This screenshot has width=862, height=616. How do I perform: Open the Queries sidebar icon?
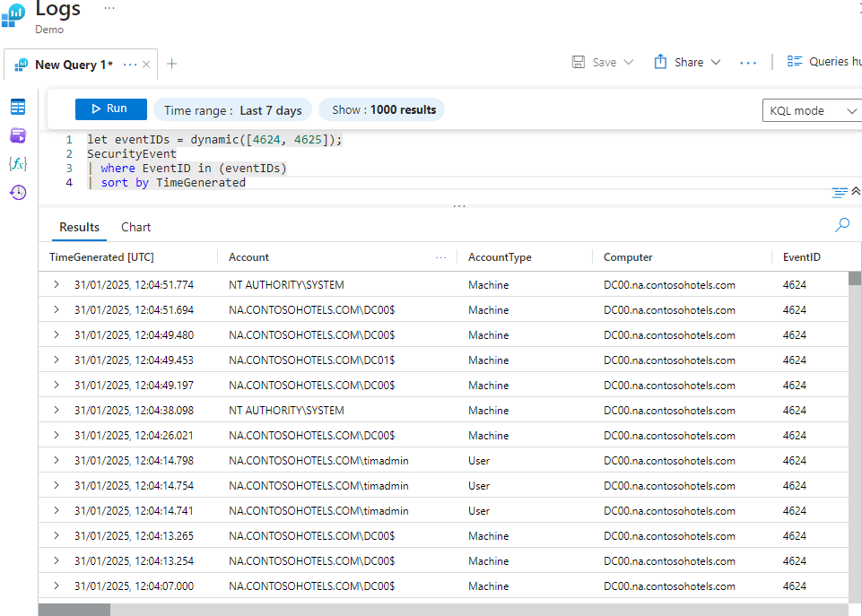18,135
